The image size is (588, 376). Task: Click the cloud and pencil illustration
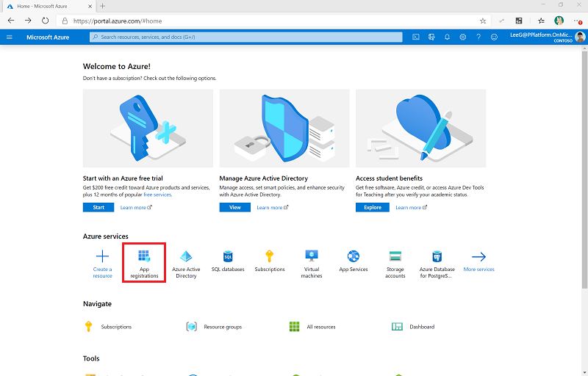pos(420,128)
